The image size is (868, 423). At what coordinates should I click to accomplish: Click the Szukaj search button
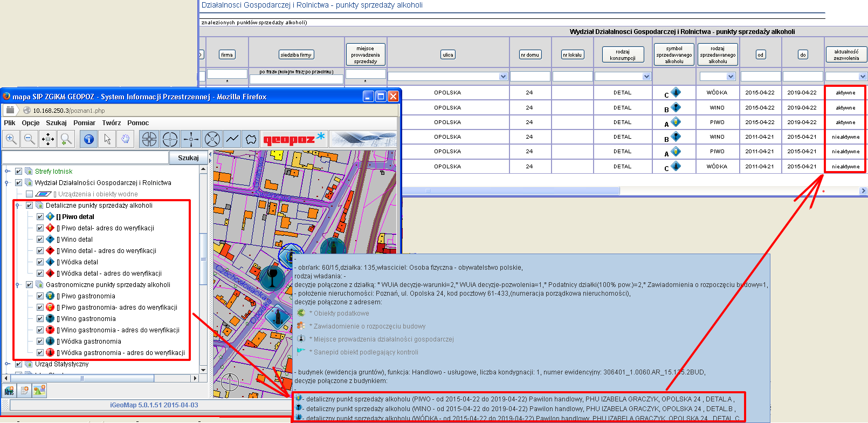[188, 158]
